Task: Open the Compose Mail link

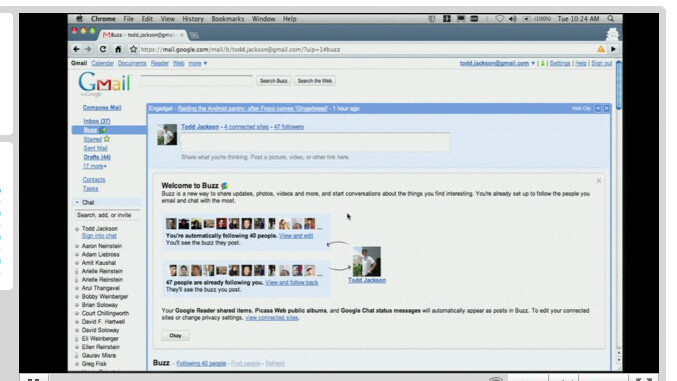Action: 102,108
